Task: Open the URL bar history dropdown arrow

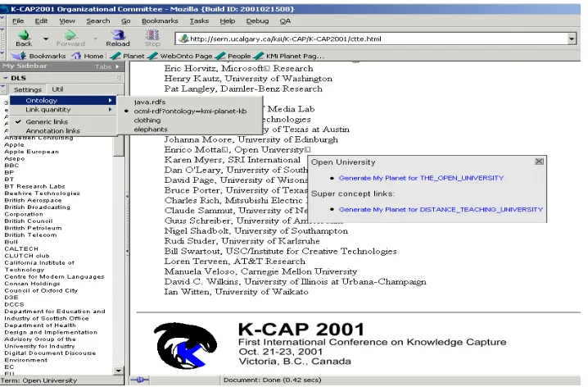Action: click(572, 39)
